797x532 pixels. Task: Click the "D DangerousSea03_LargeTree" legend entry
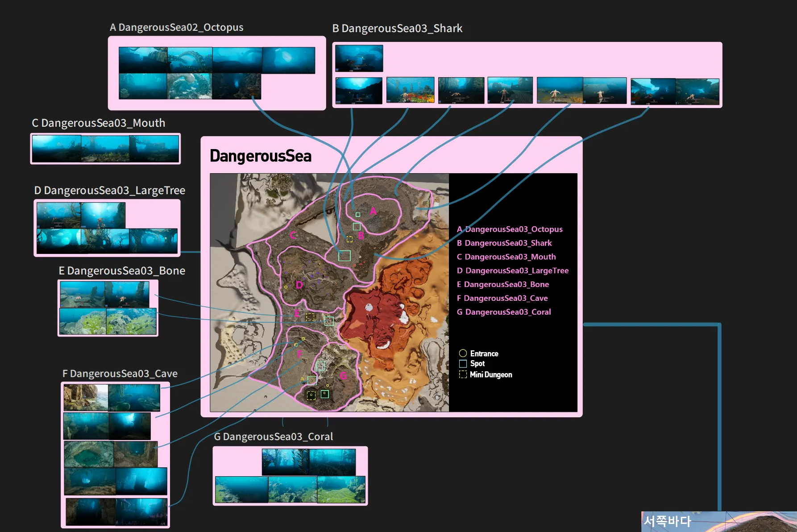[513, 270]
